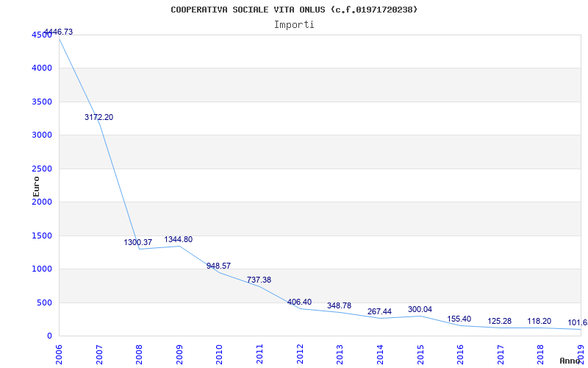Click the 2008 year tick label
Screen dimensions: 588x368
tap(140, 353)
